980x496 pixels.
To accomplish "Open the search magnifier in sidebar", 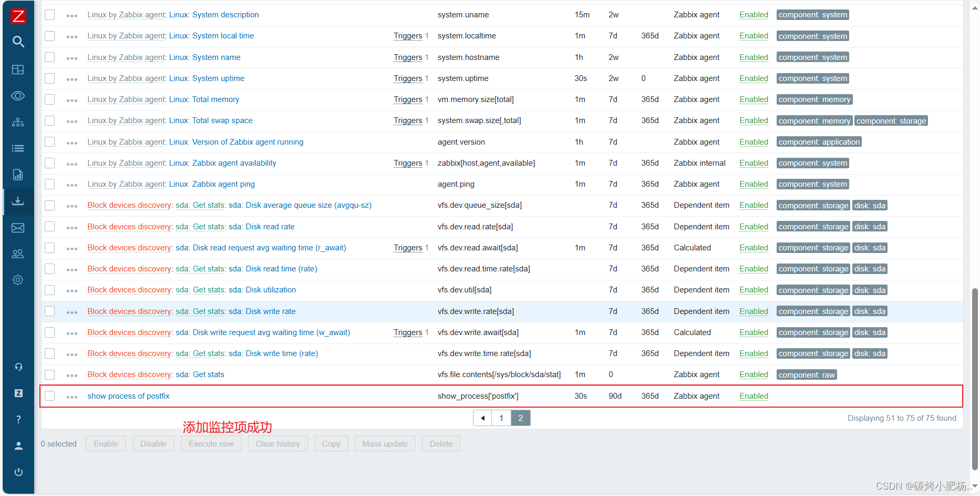I will click(x=18, y=42).
